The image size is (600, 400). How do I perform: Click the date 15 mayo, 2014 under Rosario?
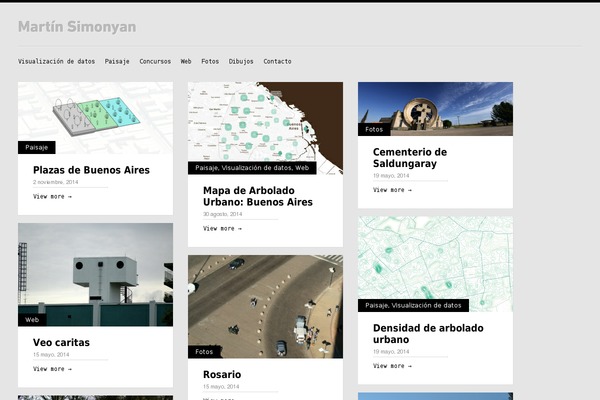(x=221, y=387)
